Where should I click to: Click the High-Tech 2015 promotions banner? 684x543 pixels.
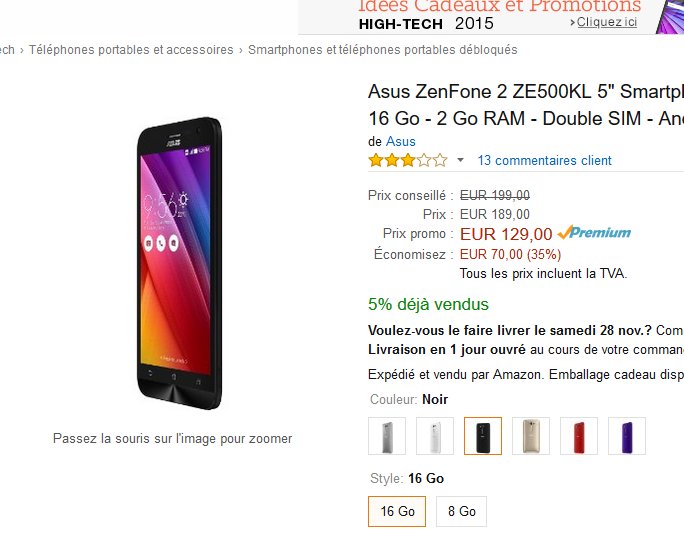pyautogui.click(x=470, y=15)
